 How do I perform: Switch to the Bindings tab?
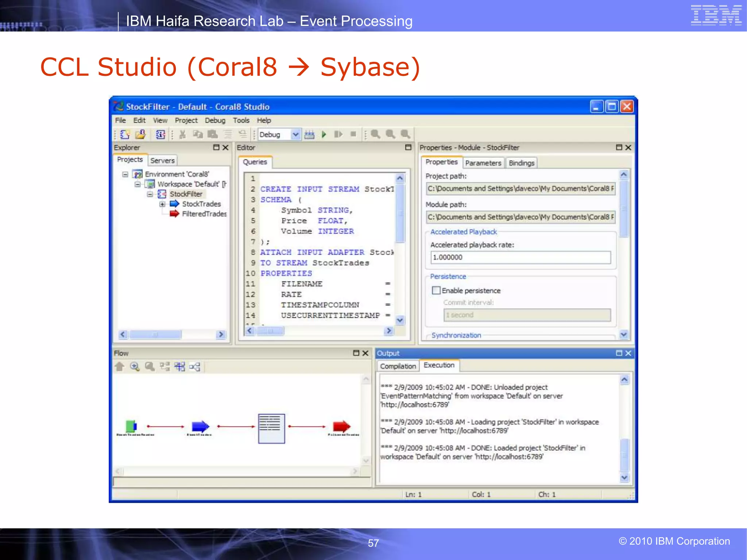click(522, 163)
